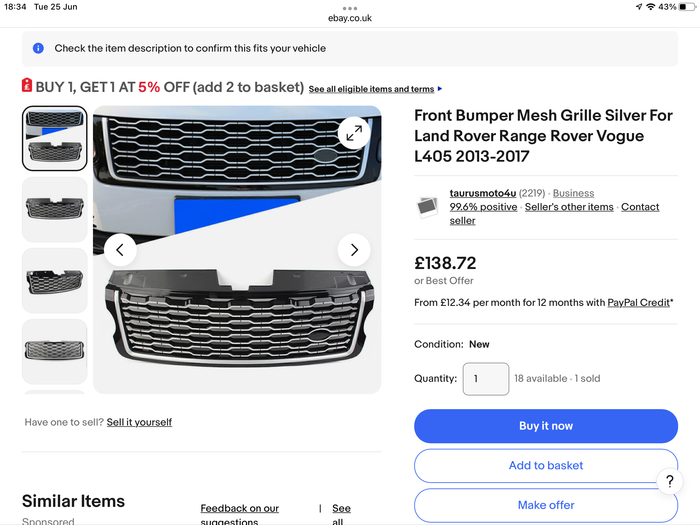
Task: Open the help question mark bubble
Action: [670, 481]
